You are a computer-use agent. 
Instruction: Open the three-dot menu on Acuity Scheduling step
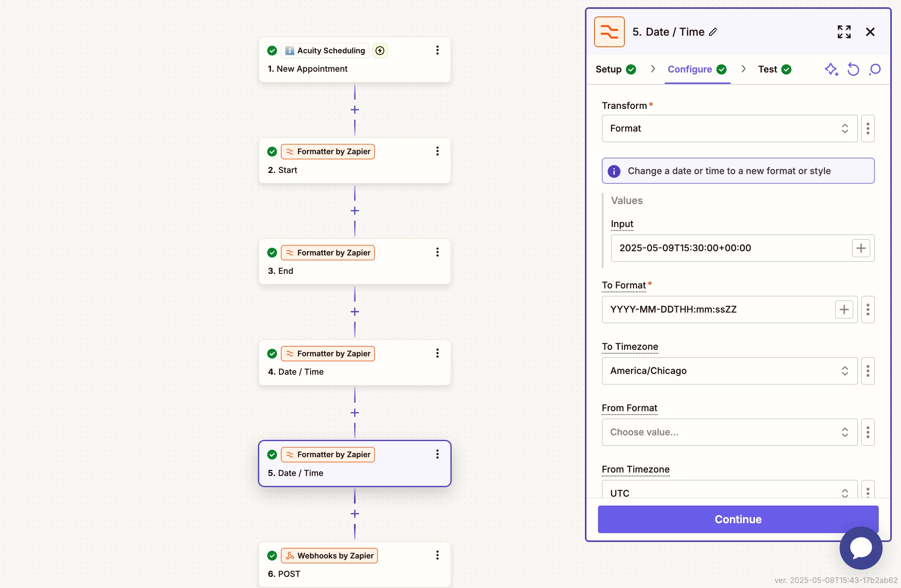pyautogui.click(x=437, y=50)
